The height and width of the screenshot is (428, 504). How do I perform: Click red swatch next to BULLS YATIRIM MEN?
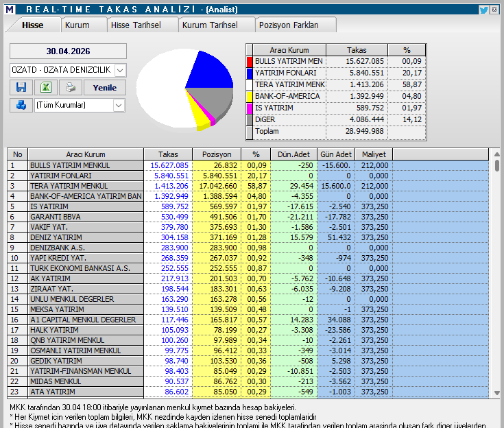pyautogui.click(x=250, y=62)
